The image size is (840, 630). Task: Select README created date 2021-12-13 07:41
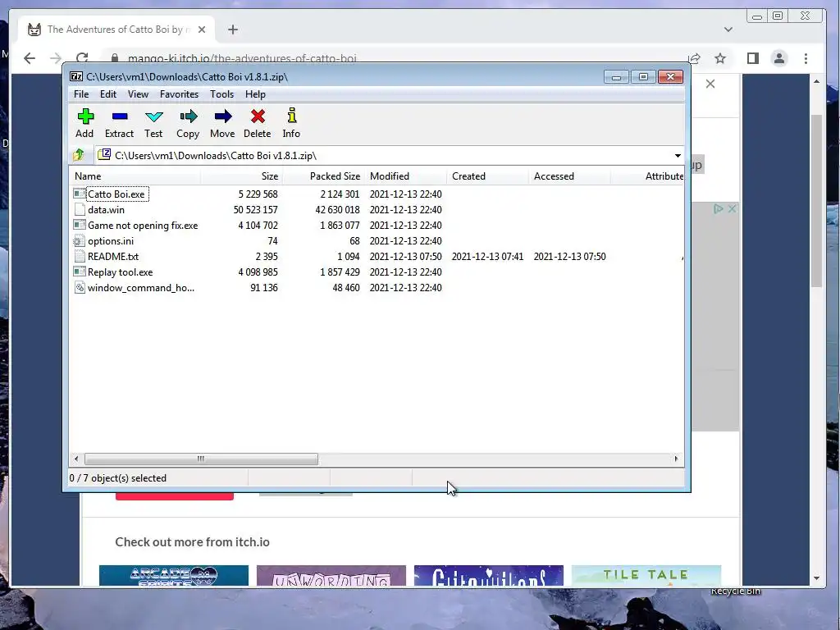click(487, 257)
